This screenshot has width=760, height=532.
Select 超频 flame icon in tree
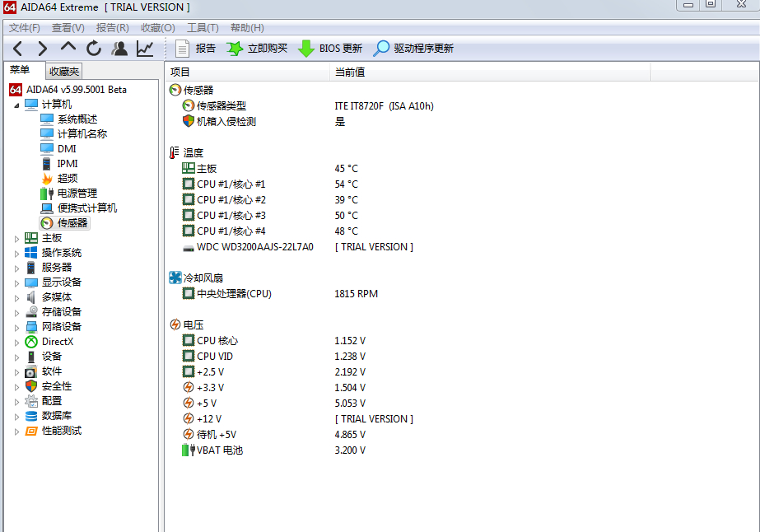click(47, 179)
